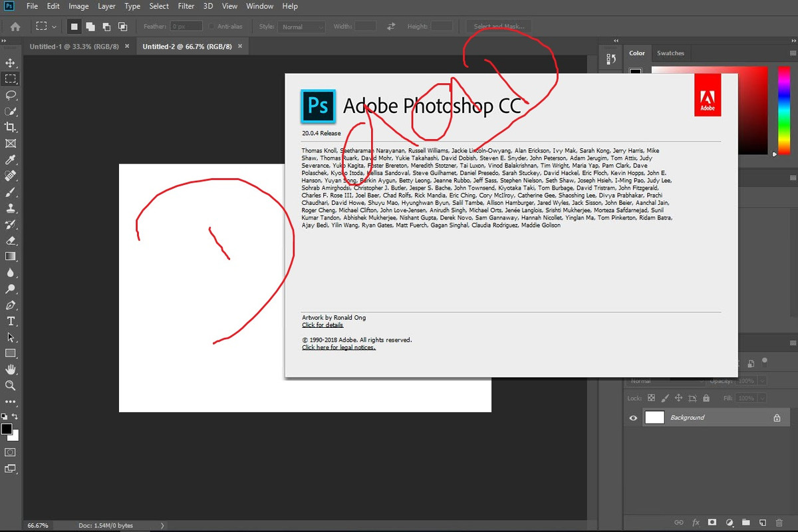
Task: Toggle Lock transparent pixels icon
Action: click(651, 398)
